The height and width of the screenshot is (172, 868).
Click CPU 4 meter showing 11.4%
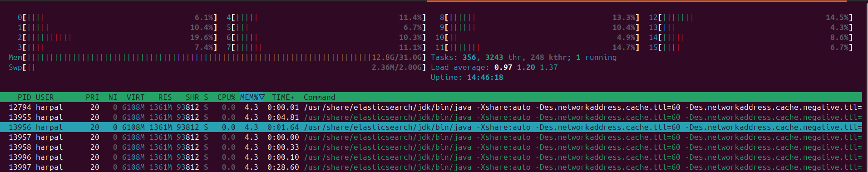click(326, 17)
